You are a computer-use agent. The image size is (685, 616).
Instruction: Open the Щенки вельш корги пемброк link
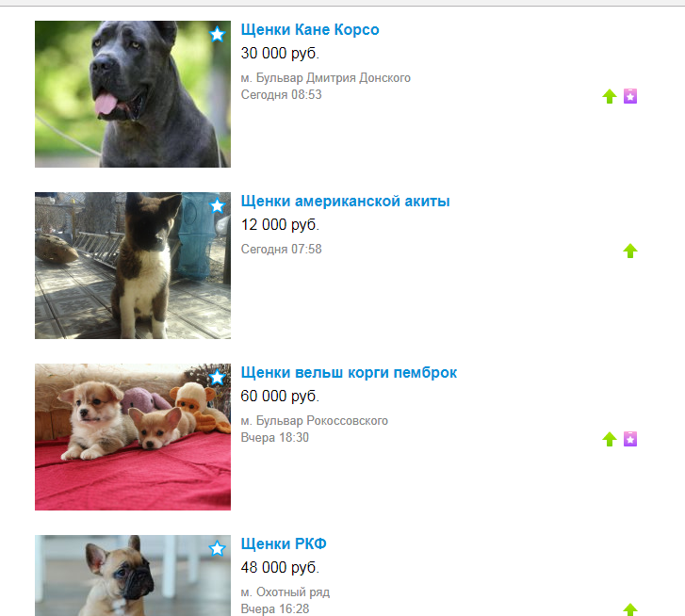(x=349, y=373)
